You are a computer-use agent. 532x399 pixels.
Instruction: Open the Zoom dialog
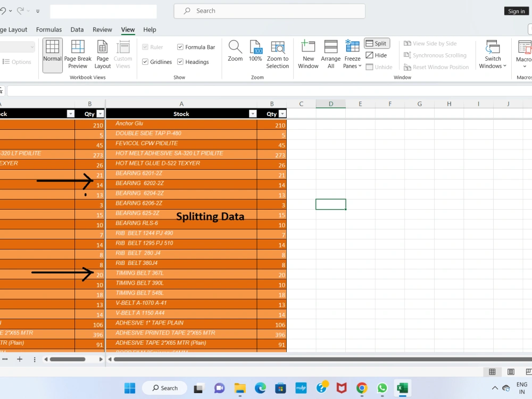click(x=235, y=53)
